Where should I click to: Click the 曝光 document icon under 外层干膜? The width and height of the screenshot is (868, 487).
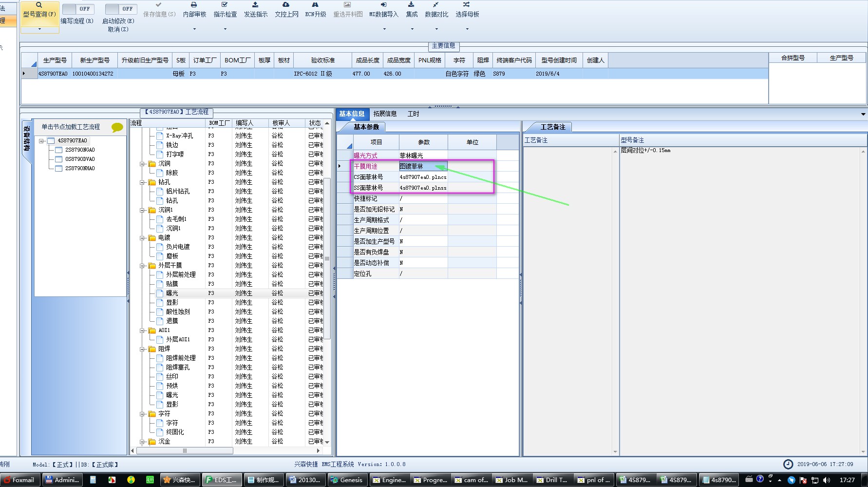coord(160,293)
